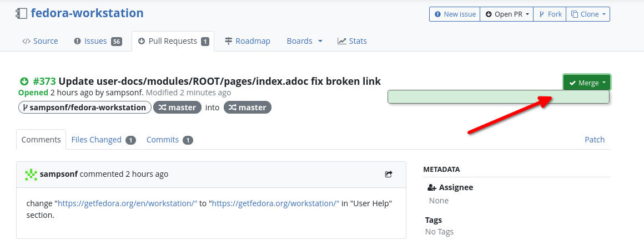The width and height of the screenshot is (644, 245).
Task: Click the green open pull request status icon
Action: (x=24, y=81)
